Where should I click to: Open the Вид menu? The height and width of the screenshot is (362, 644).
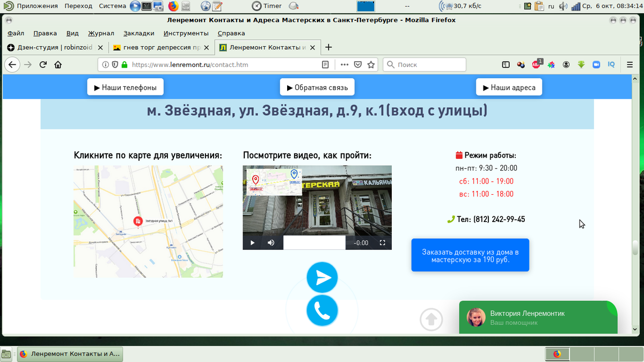pyautogui.click(x=72, y=33)
